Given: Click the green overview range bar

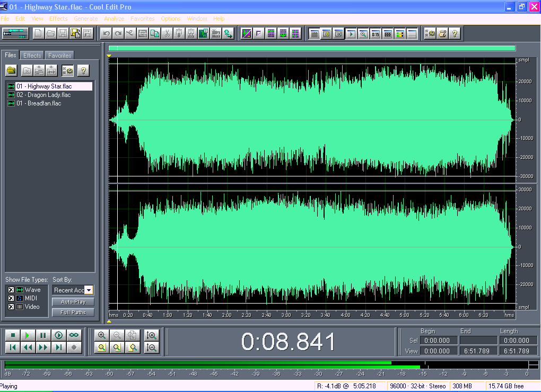Looking at the screenshot, I should click(x=312, y=48).
